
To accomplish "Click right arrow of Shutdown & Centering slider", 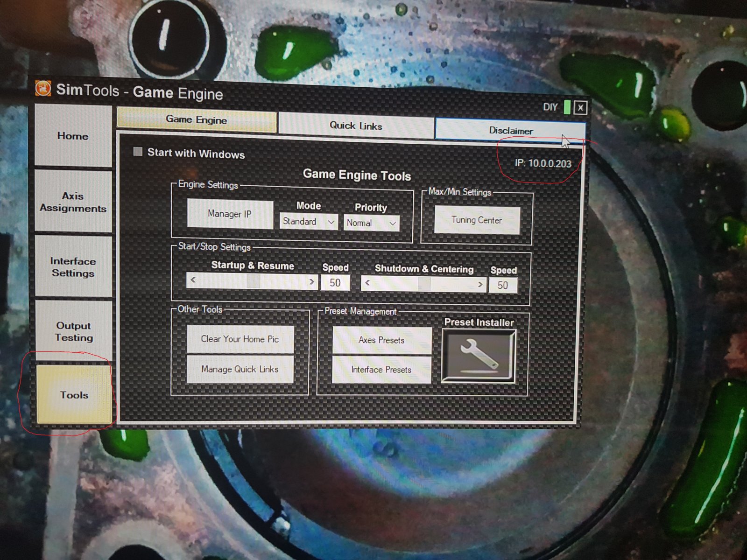I will [x=480, y=284].
